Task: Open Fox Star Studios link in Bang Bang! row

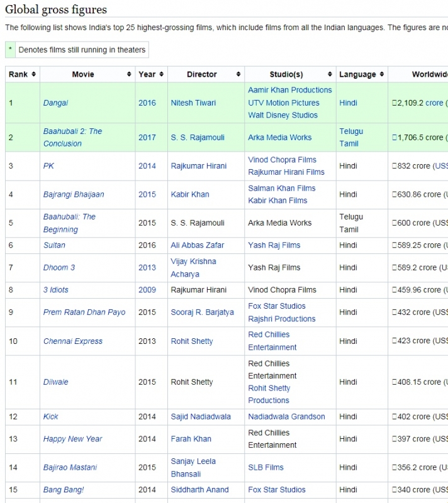Action: click(277, 490)
